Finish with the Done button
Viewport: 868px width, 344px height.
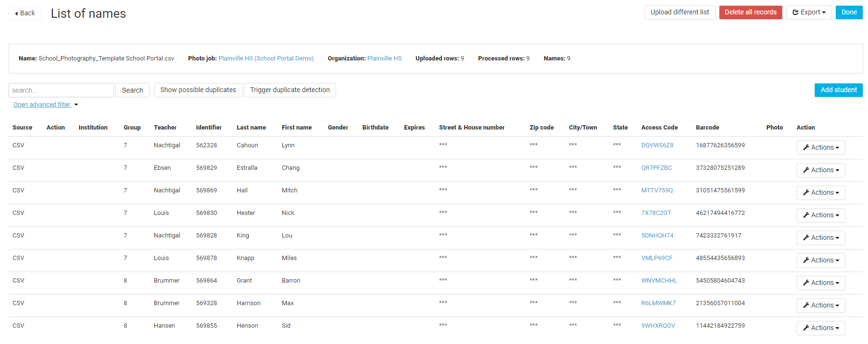849,12
